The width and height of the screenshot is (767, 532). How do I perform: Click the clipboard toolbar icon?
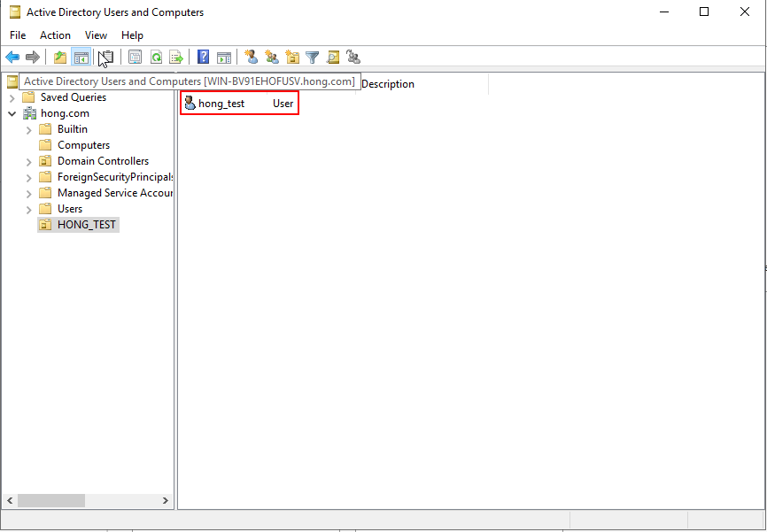(x=106, y=58)
